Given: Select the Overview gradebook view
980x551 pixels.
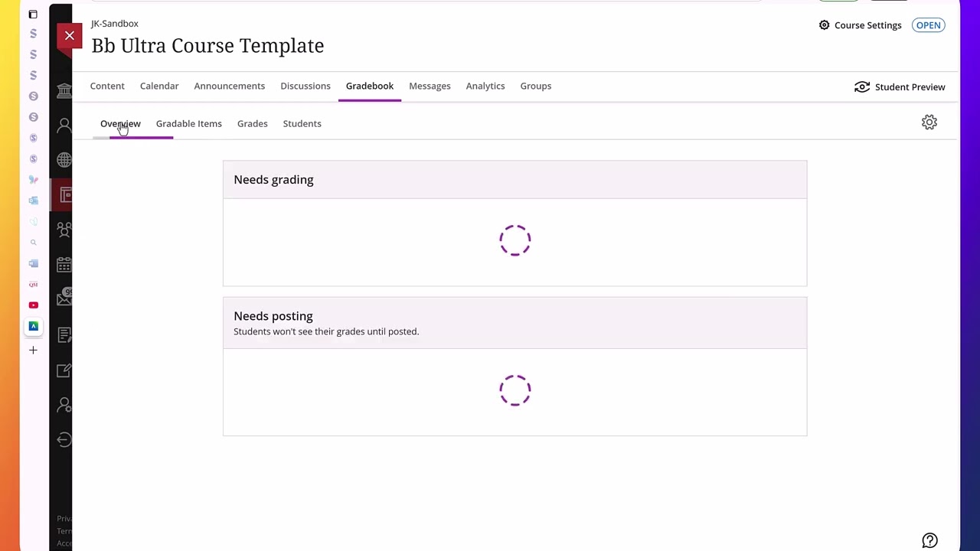Looking at the screenshot, I should 120,123.
